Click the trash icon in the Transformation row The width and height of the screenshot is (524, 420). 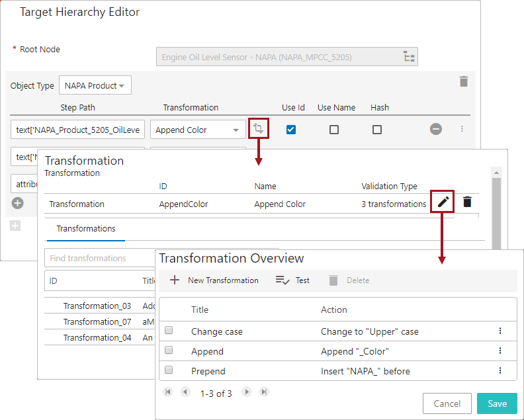pos(467,202)
